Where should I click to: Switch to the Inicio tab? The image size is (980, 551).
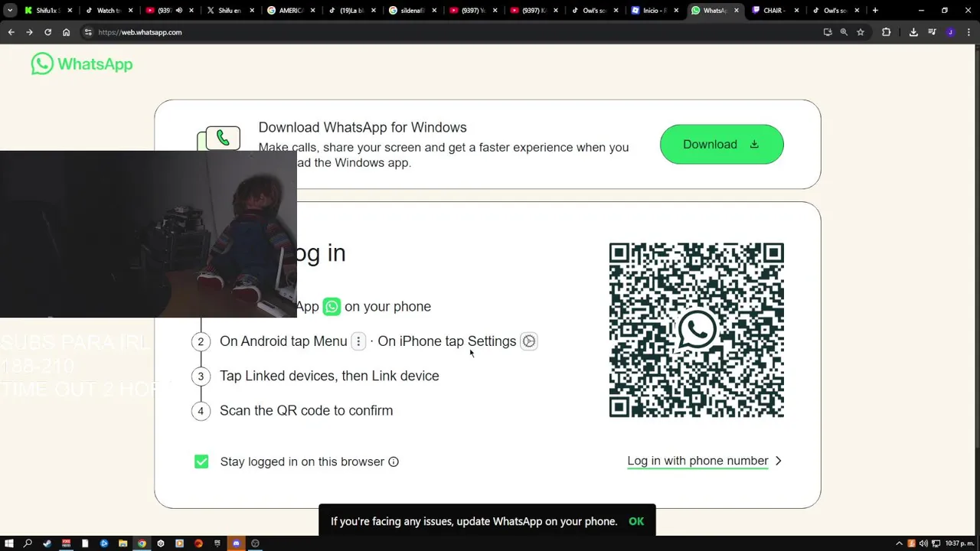pos(655,11)
